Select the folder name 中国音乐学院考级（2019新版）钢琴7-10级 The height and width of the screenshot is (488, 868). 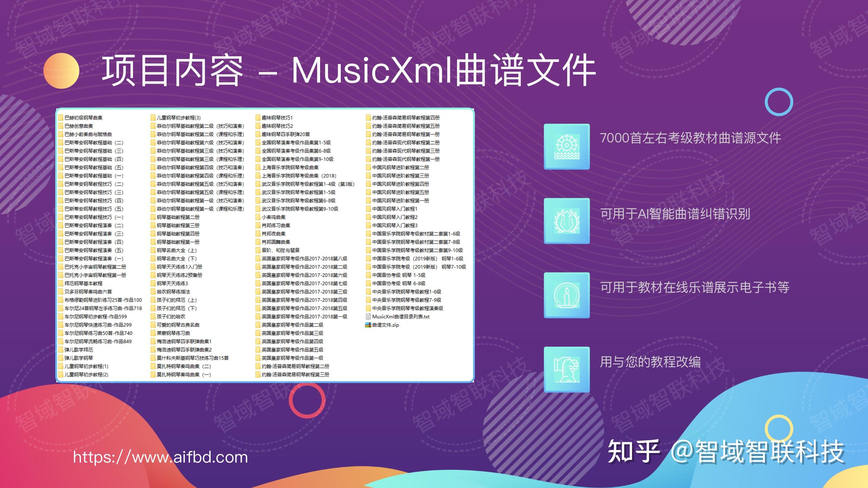coord(419,267)
